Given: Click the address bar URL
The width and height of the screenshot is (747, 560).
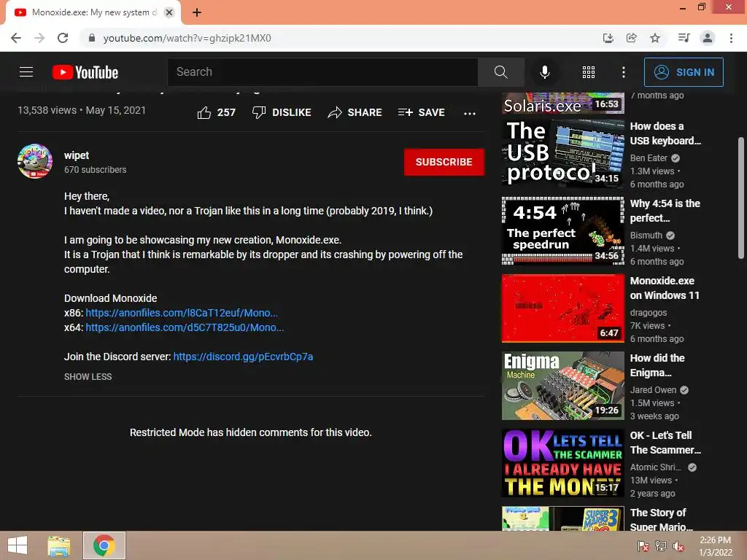Looking at the screenshot, I should coord(187,38).
